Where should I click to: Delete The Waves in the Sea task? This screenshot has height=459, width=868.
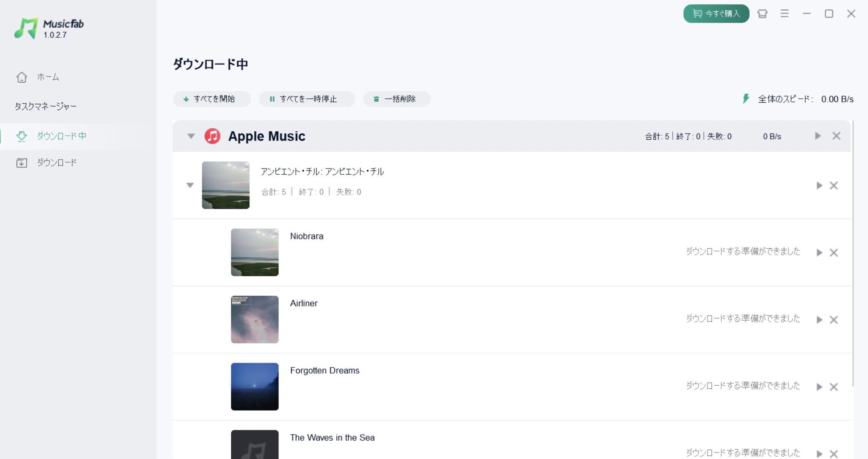[x=834, y=454]
